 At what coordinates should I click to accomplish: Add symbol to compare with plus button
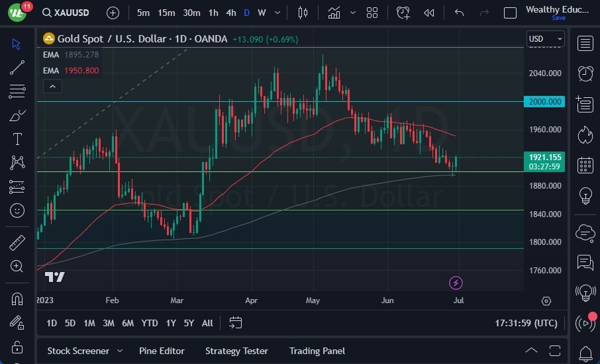point(113,13)
